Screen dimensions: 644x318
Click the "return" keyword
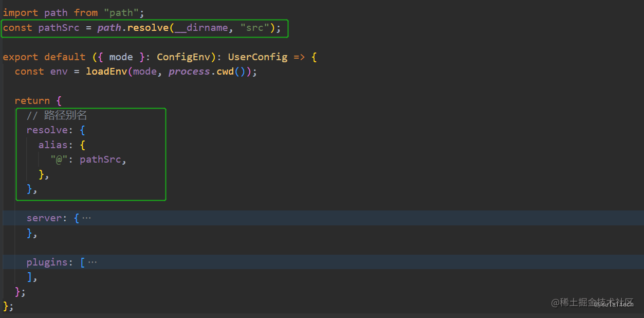(32, 101)
